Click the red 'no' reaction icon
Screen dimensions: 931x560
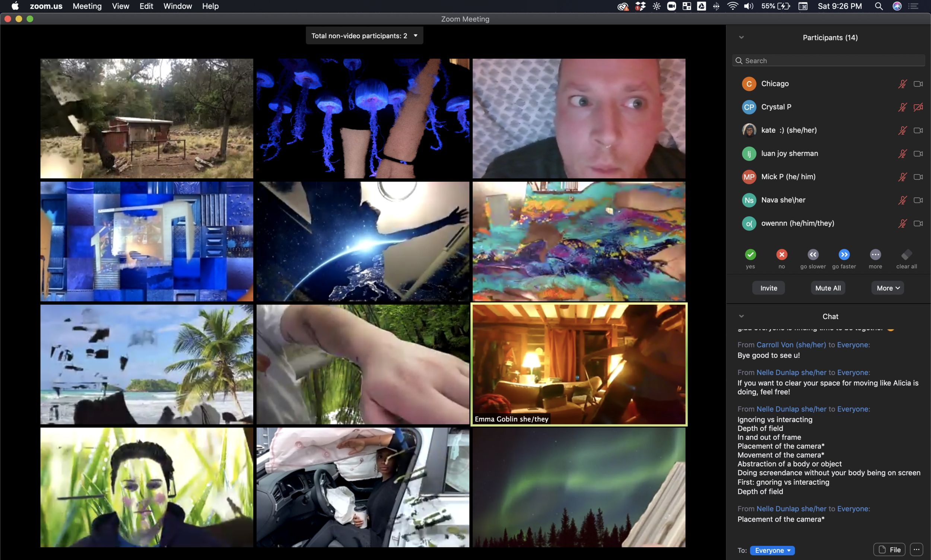(x=782, y=255)
